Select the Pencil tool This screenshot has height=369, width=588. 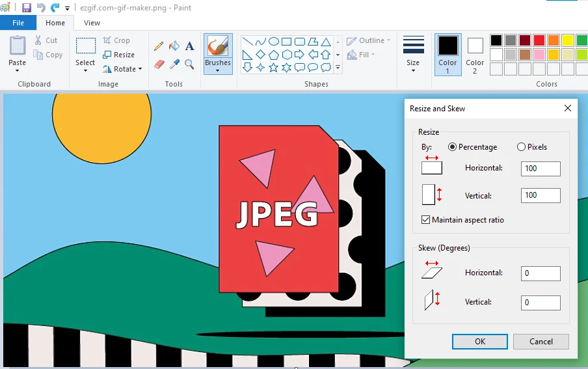(x=159, y=46)
